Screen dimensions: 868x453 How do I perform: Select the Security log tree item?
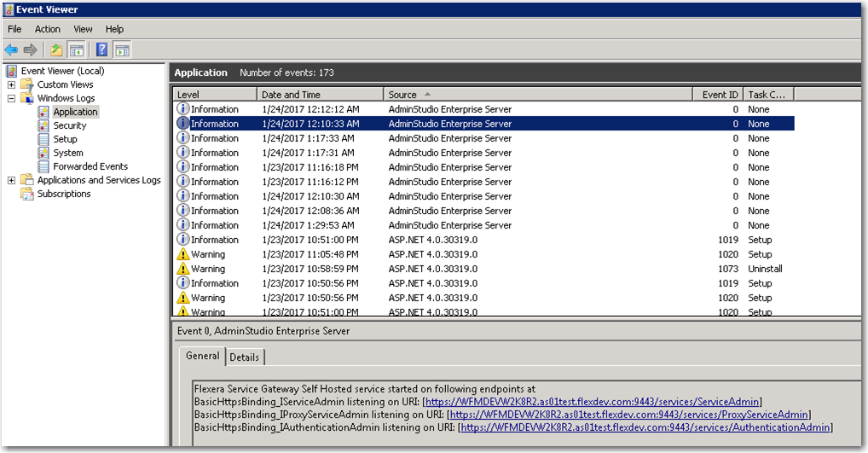pos(70,125)
